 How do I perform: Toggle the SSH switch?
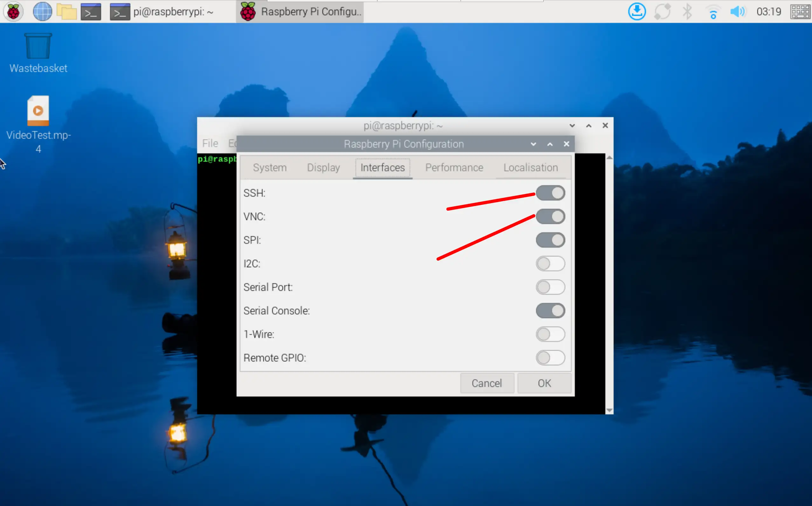pyautogui.click(x=550, y=193)
